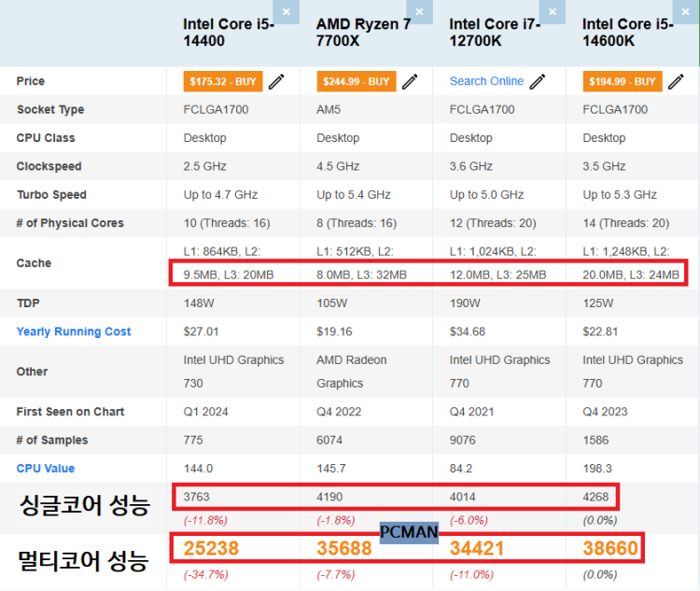This screenshot has height=591, width=700.
Task: Click the $194.99 - BUY button
Action: [623, 81]
